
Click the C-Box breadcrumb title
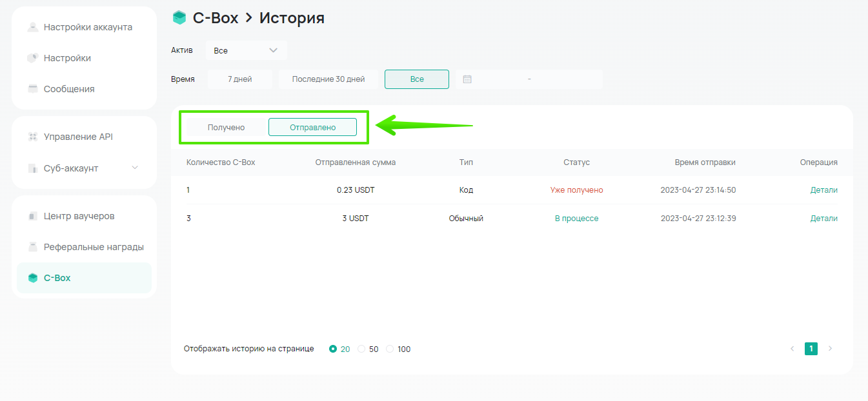[x=215, y=18]
